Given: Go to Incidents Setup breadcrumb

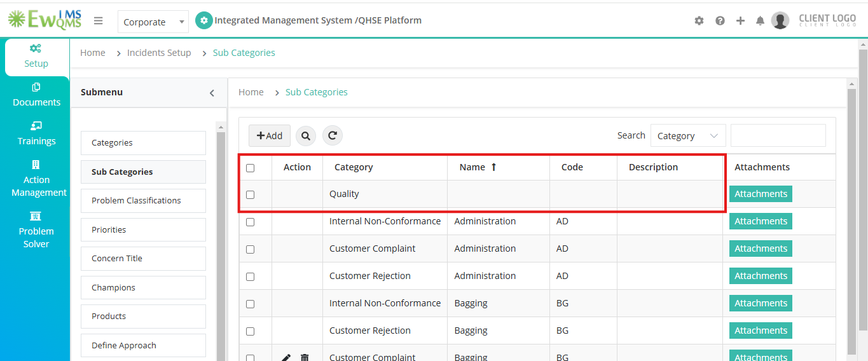Looking at the screenshot, I should (x=159, y=53).
